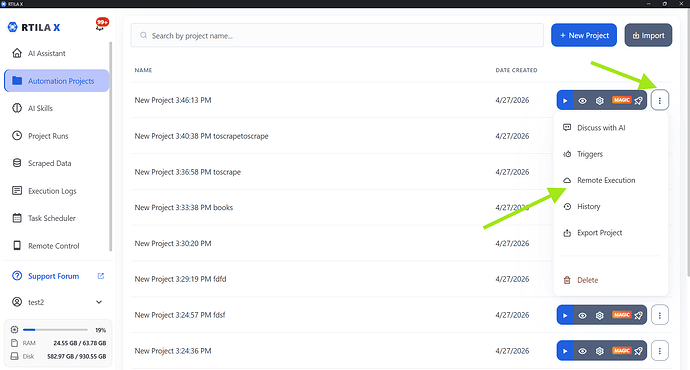This screenshot has height=370, width=690.
Task: Open three-dot menu for New Project 3:24:57 PM fdsf
Action: [x=660, y=315]
